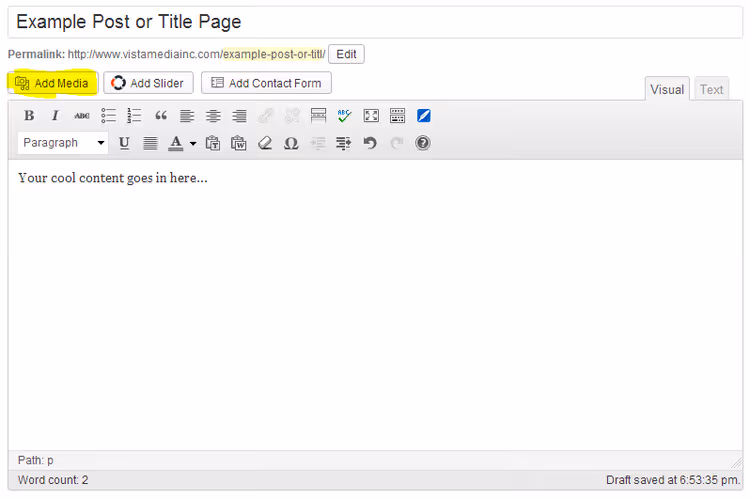The height and width of the screenshot is (499, 750).
Task: Click the 'Permalink:' label
Action: [x=36, y=54]
